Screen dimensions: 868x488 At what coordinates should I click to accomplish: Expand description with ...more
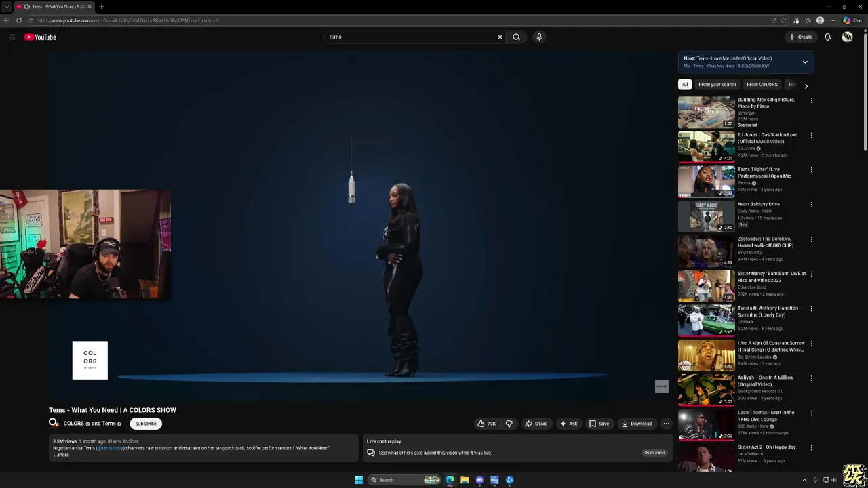pos(61,455)
